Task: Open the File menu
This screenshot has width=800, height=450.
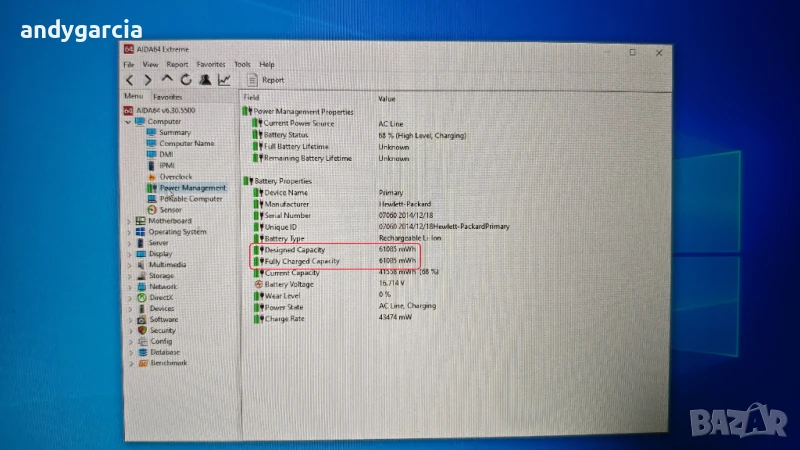Action: (x=129, y=64)
